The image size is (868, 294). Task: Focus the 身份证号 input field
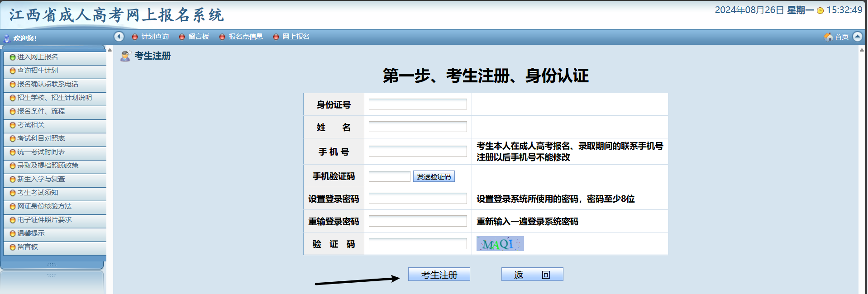point(417,104)
